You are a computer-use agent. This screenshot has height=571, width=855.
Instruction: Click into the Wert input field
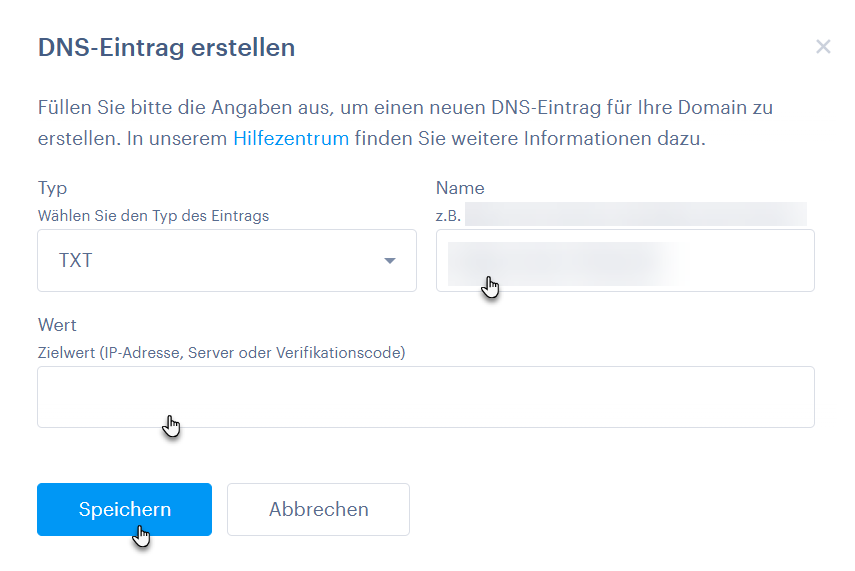(425, 397)
